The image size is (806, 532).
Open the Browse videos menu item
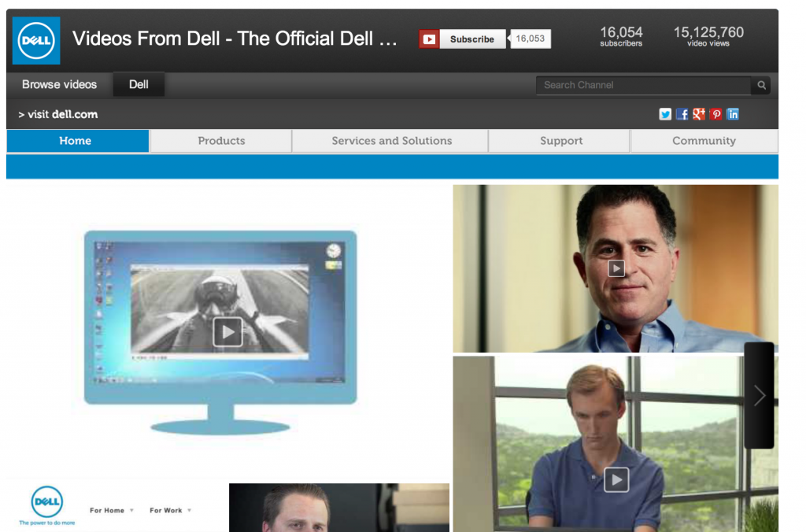click(59, 84)
